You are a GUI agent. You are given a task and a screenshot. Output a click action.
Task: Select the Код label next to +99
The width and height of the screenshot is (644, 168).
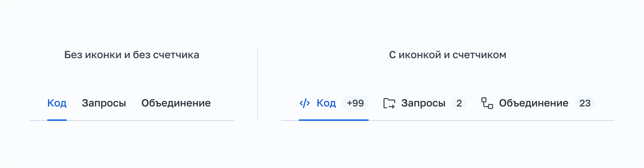click(x=326, y=103)
